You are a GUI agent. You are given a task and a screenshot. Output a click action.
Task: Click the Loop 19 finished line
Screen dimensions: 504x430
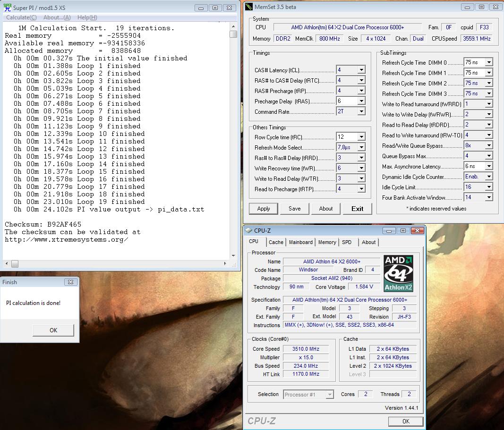79,202
